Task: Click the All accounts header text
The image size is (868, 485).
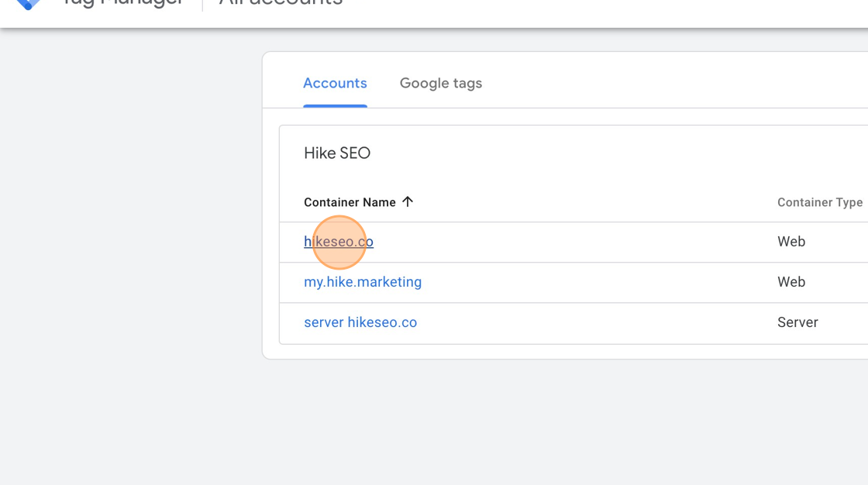Action: point(281,3)
